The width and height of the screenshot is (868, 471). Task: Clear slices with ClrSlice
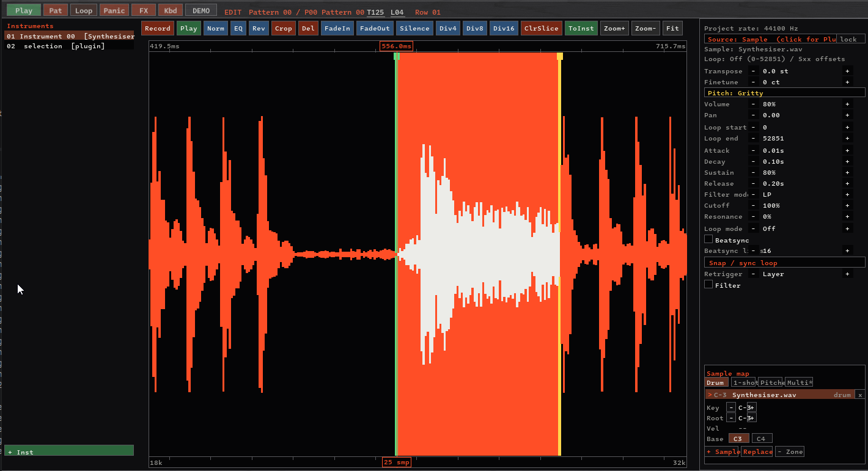542,28
